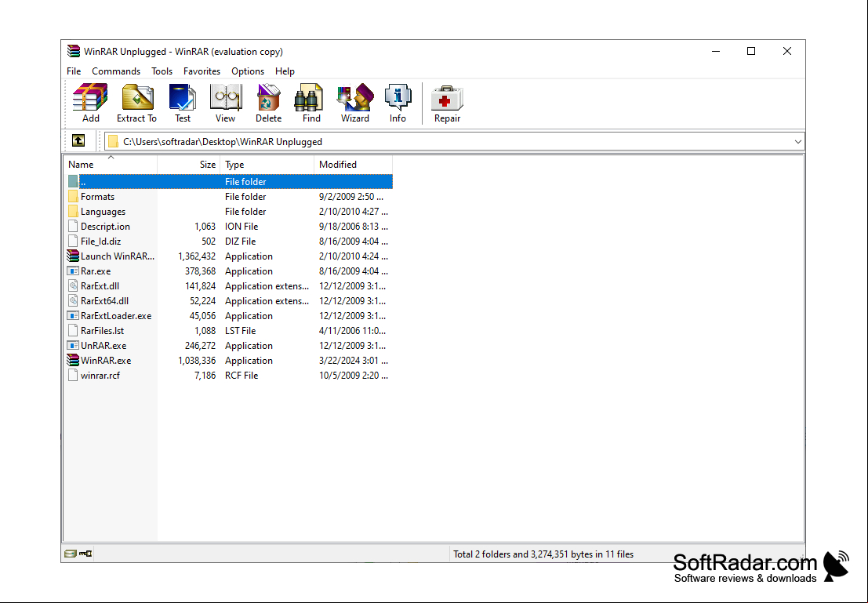Click size value 1,362,432
Screen dimensions: 868x603
197,256
